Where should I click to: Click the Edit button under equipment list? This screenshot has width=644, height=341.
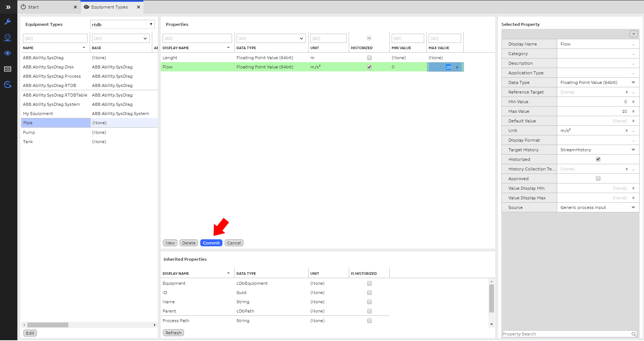click(30, 333)
